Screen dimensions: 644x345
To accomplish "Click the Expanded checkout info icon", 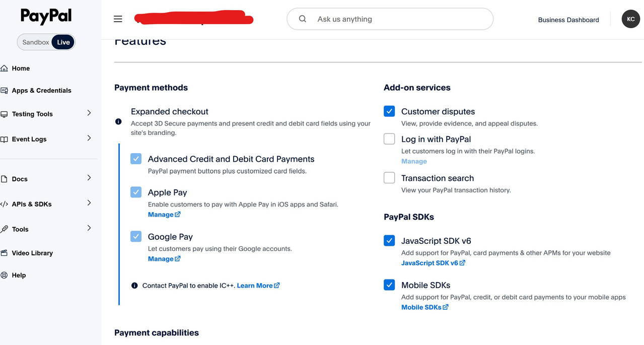I will [118, 121].
